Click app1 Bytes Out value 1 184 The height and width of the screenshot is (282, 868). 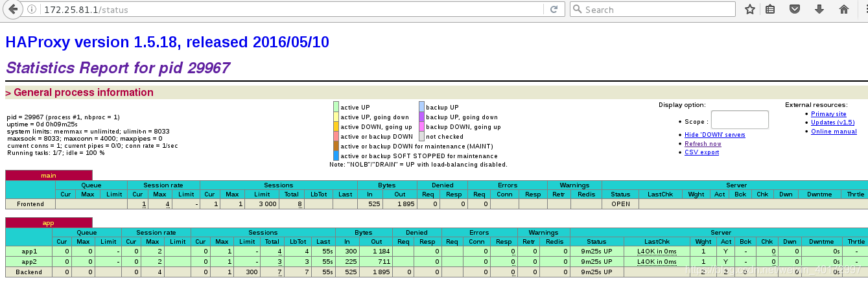383,251
